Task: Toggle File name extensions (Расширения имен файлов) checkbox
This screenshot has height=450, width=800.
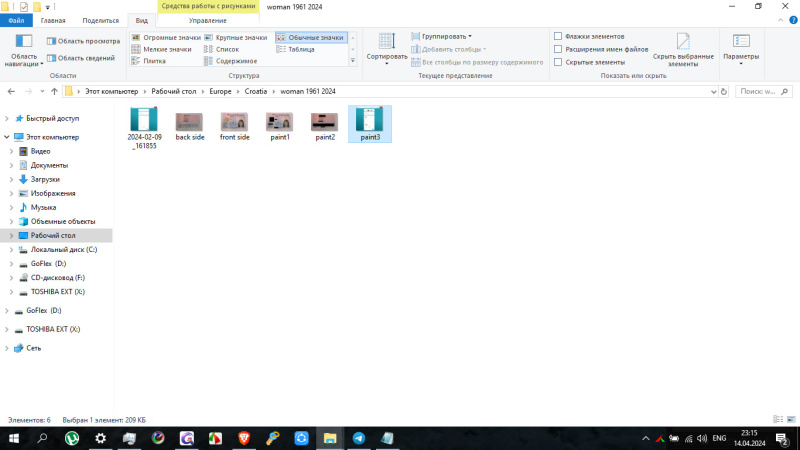Action: click(558, 49)
